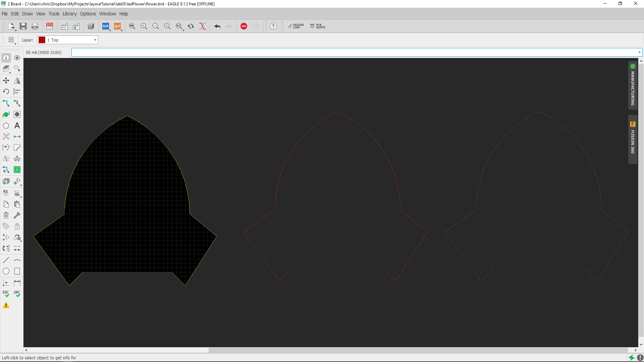The width and height of the screenshot is (644, 362).
Task: Select the Line drawing tool
Action: [x=6, y=260]
